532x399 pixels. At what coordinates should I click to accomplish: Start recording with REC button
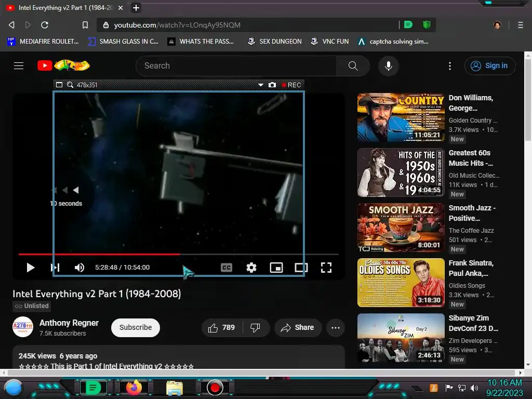tap(291, 85)
